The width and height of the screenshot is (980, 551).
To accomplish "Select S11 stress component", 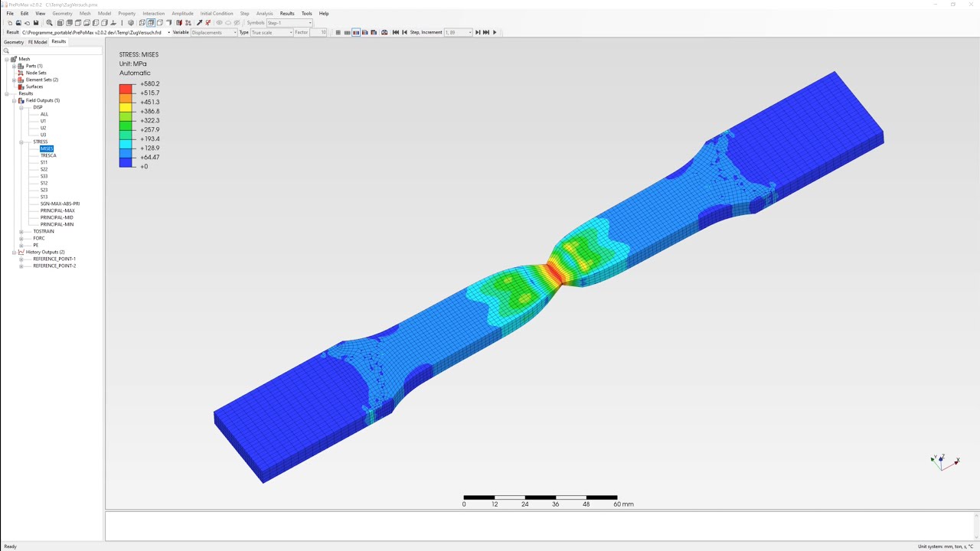I will tap(44, 162).
